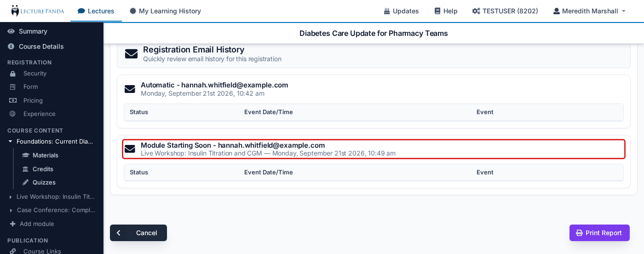Click the Course Details info icon
Screen dimensions: 644x254
pos(11,46)
